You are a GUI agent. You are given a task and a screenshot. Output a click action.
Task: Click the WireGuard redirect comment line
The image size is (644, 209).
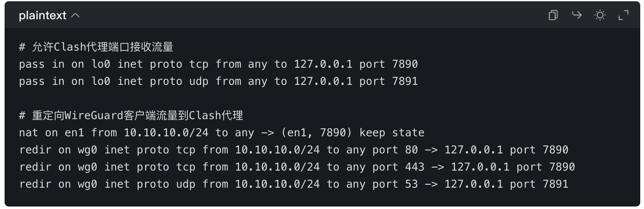point(131,115)
